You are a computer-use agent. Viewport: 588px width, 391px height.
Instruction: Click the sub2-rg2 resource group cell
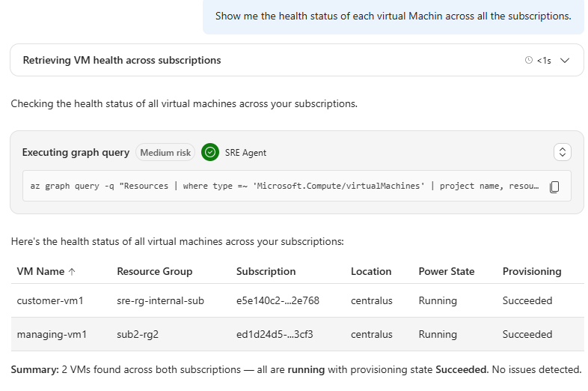tap(138, 334)
